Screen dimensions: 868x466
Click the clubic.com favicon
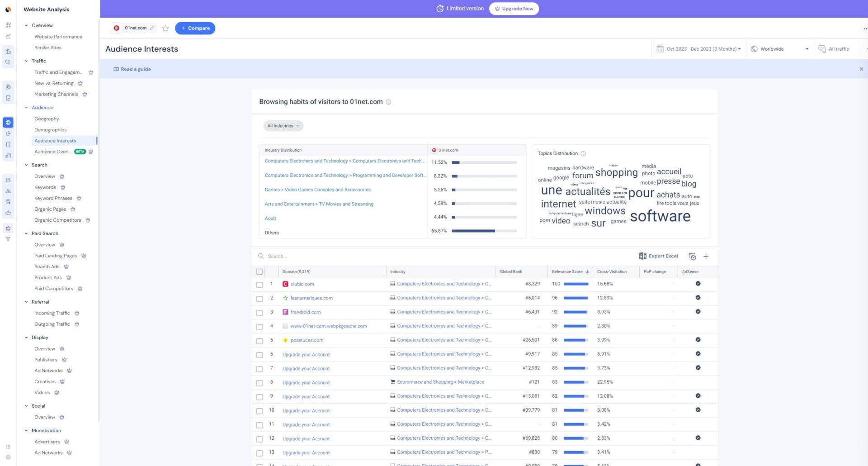[x=285, y=284]
